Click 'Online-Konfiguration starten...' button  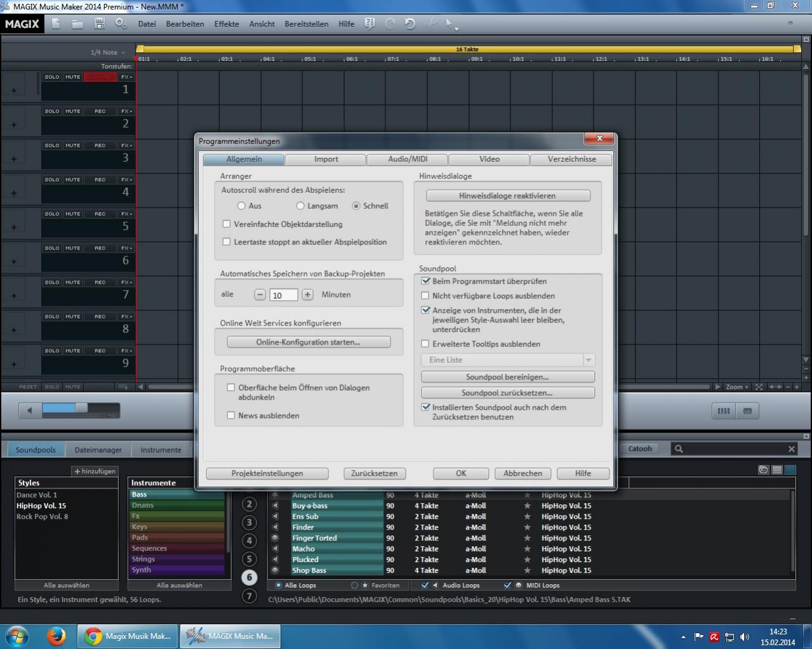click(x=309, y=342)
